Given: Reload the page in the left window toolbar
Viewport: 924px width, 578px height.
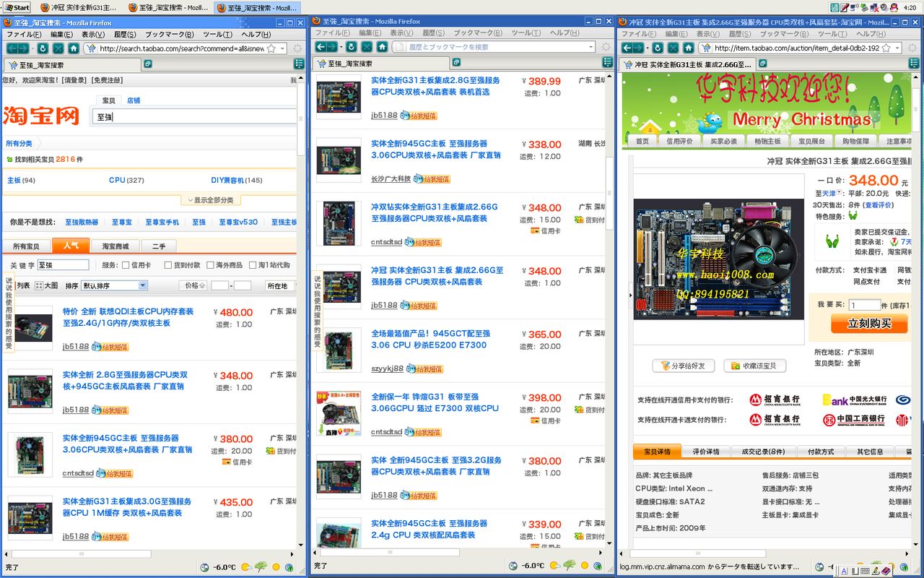Looking at the screenshot, I should (43, 48).
